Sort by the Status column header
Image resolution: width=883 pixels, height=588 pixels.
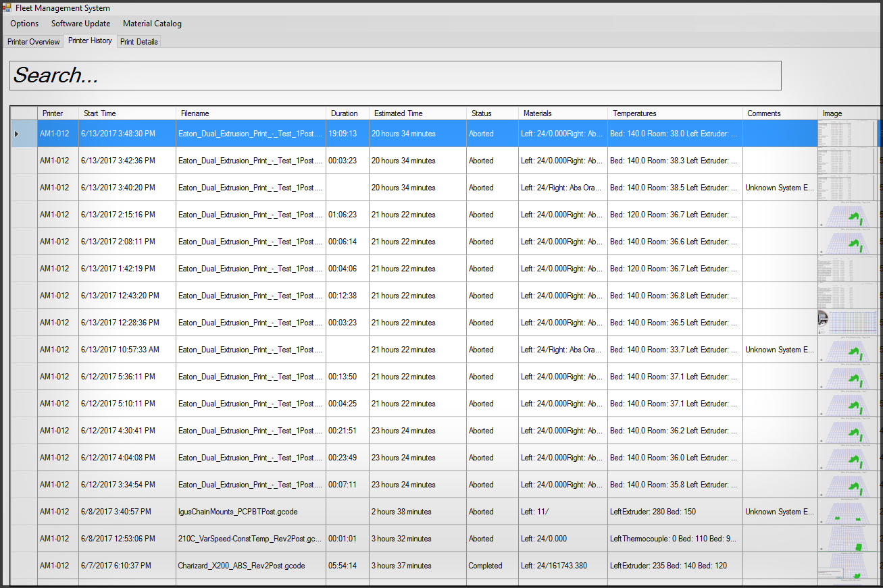(x=492, y=113)
